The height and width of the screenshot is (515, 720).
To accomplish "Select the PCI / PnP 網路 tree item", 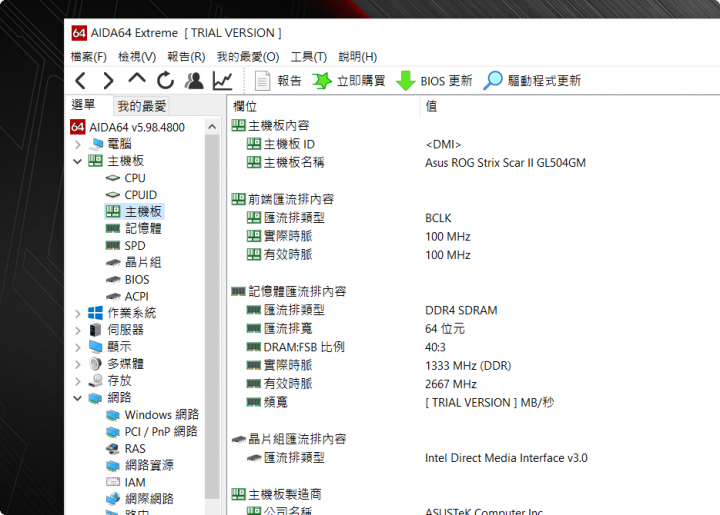I will (x=152, y=432).
